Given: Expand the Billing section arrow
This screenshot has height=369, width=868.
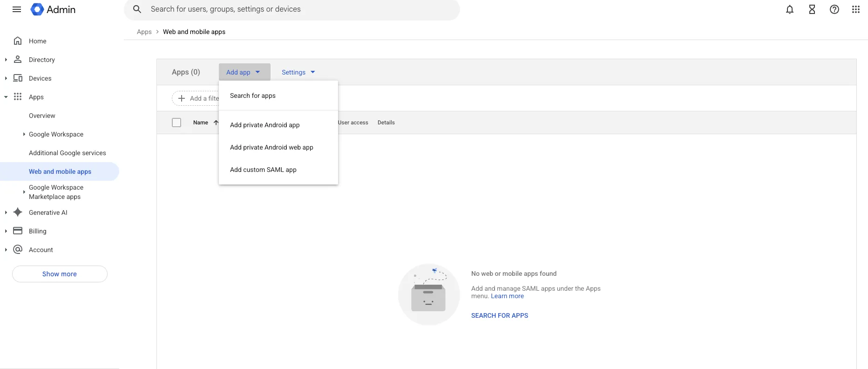Looking at the screenshot, I should pyautogui.click(x=6, y=231).
